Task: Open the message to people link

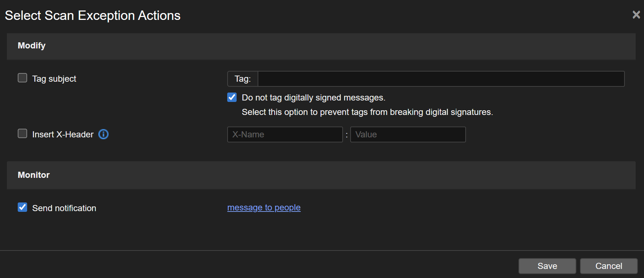Action: pos(264,208)
